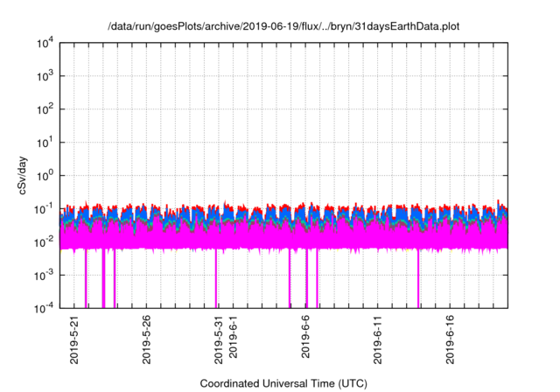Click the Coordinated Universal Time (UTC) label
This screenshot has width=560, height=392.
283,383
